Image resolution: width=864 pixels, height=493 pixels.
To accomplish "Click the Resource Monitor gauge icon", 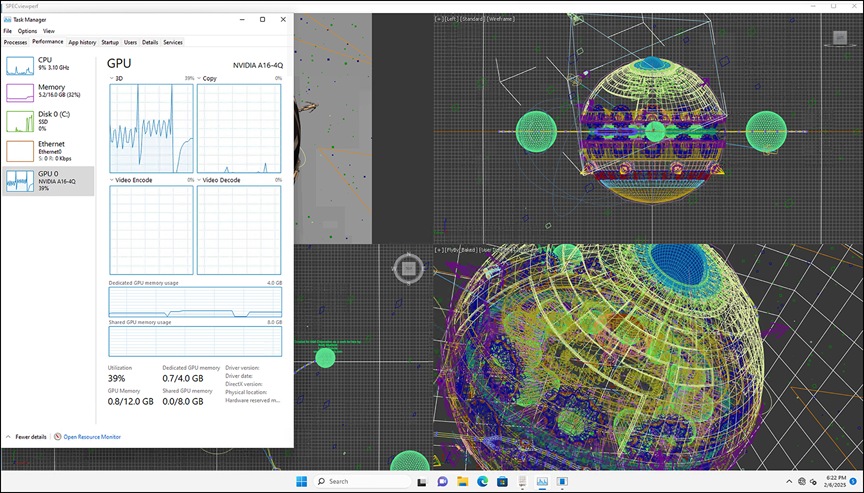I will tap(57, 437).
